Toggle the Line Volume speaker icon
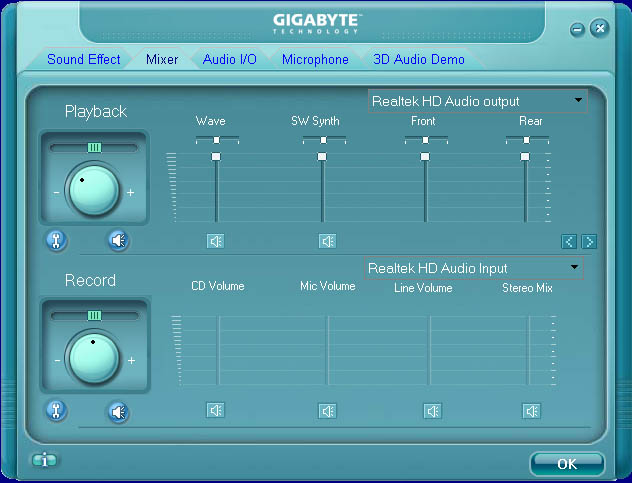632x483 pixels. [432, 411]
